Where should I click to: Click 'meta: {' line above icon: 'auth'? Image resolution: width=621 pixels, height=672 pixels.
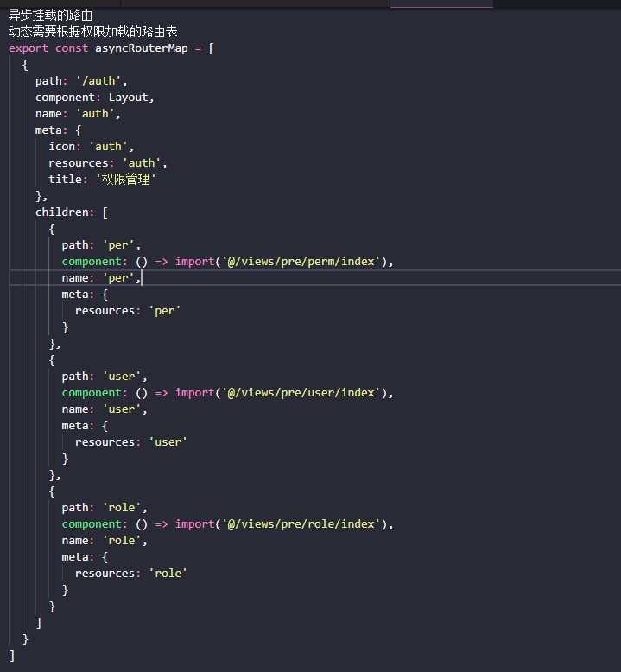point(58,130)
